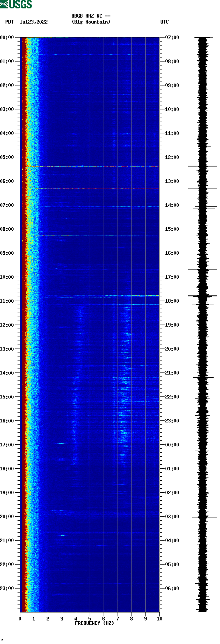Click the USGS logo
The width and height of the screenshot is (220, 644).
16,4
